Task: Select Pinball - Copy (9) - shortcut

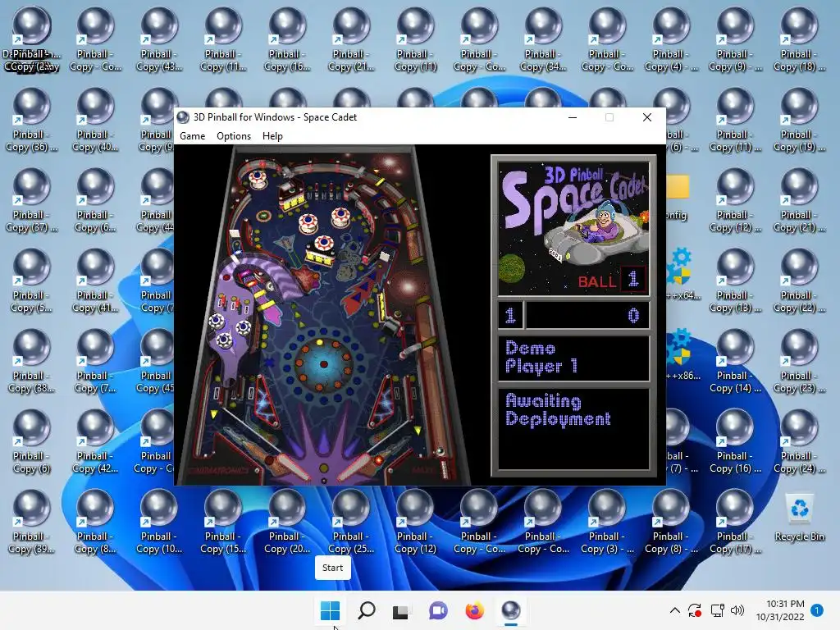Action: tap(735, 39)
